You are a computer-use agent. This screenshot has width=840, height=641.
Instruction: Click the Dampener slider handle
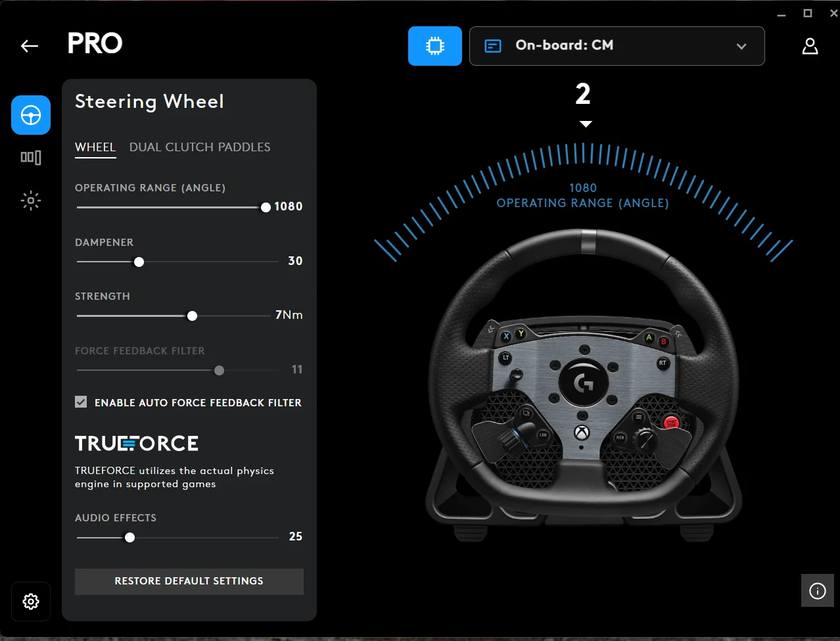(139, 262)
